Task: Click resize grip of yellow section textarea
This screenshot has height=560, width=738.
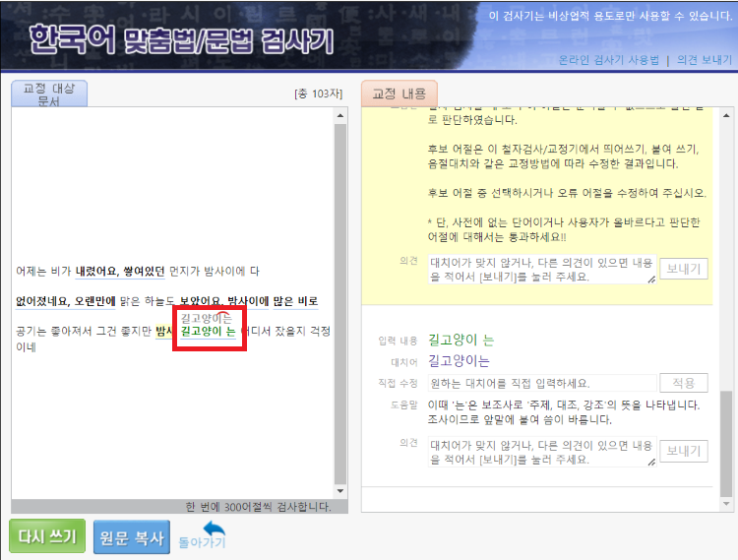Action: point(651,280)
